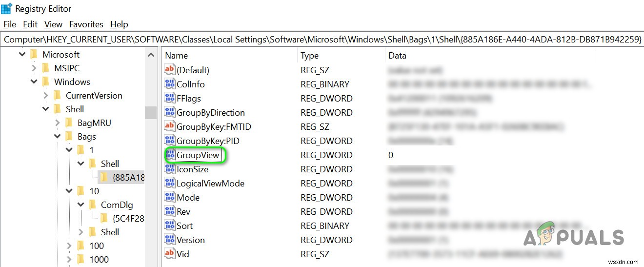The height and width of the screenshot is (267, 644).
Task: Open the View menu
Action: coord(53,24)
